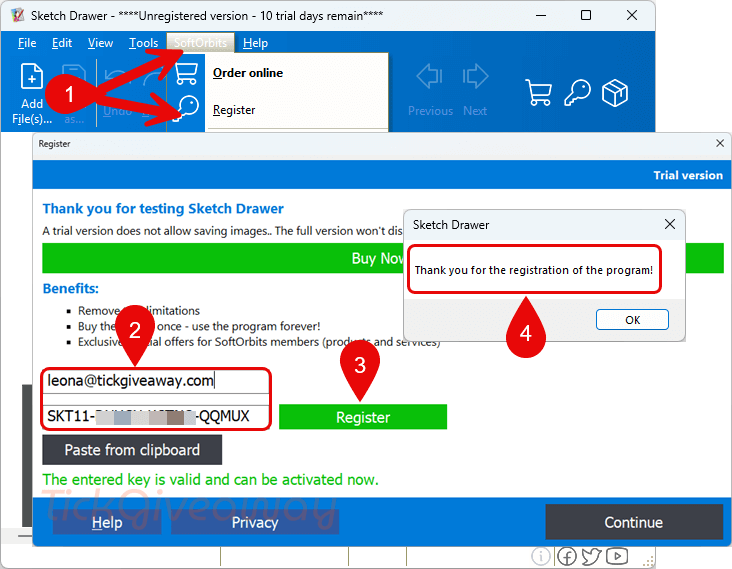Click 'Thank you for testing Sketch Drawer' heading
This screenshot has width=732, height=569.
(163, 209)
